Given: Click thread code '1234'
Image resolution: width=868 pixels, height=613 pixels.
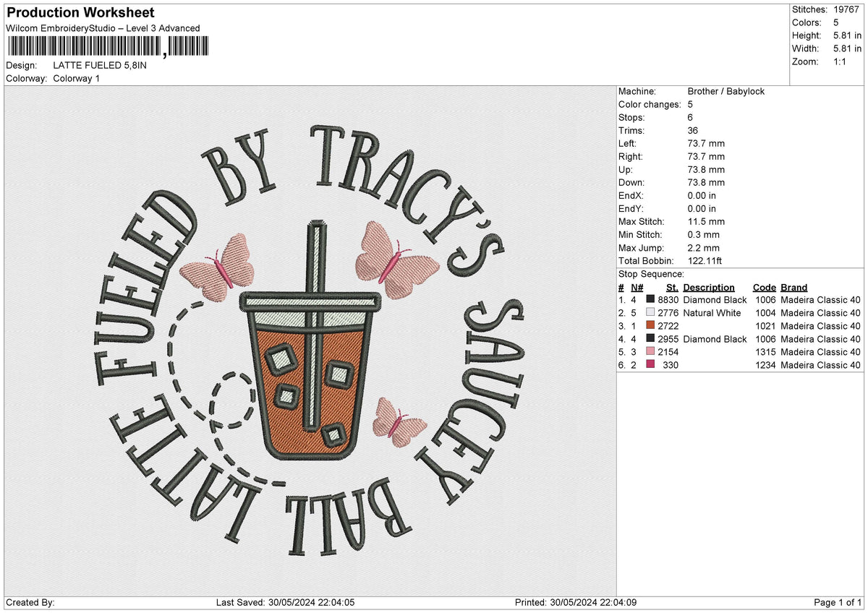Looking at the screenshot, I should point(765,365).
